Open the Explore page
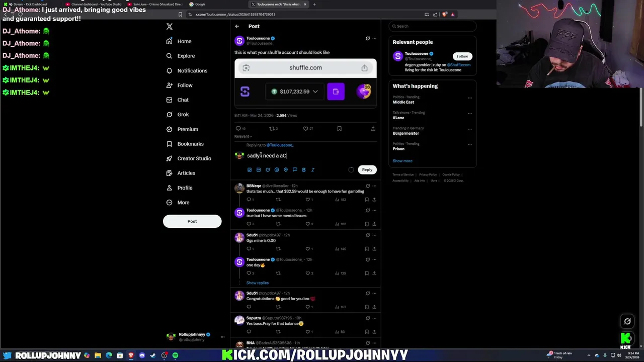644x362 pixels. 180,56
